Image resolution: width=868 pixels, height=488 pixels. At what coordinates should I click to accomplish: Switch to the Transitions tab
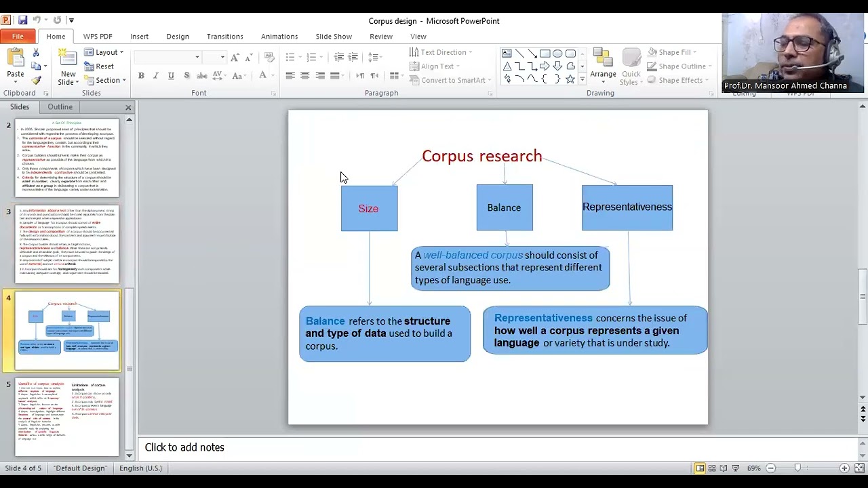coord(224,37)
